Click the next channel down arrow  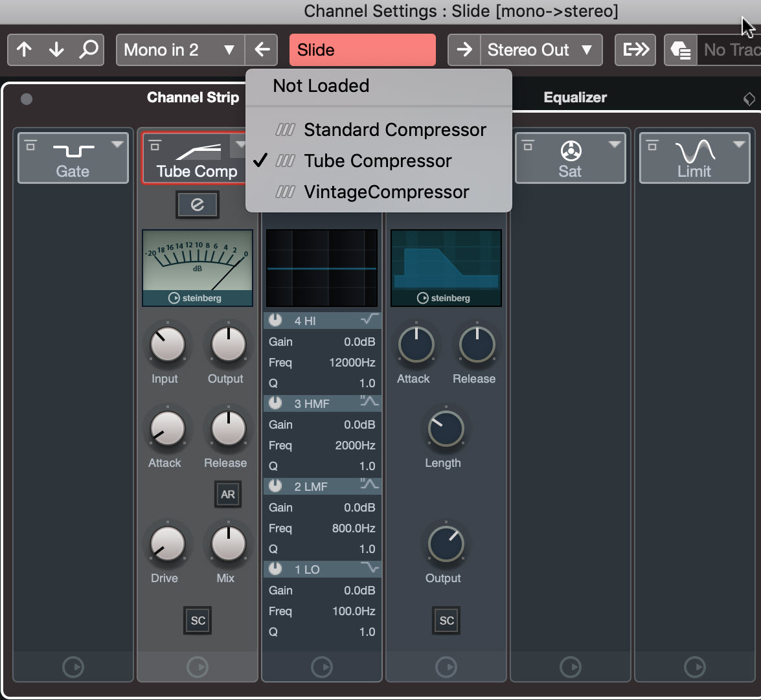tap(56, 50)
